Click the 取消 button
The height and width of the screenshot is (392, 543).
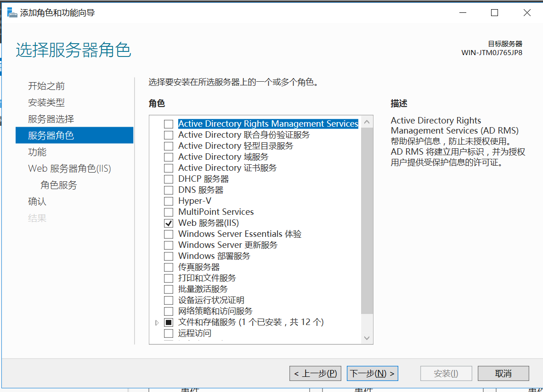tap(503, 373)
